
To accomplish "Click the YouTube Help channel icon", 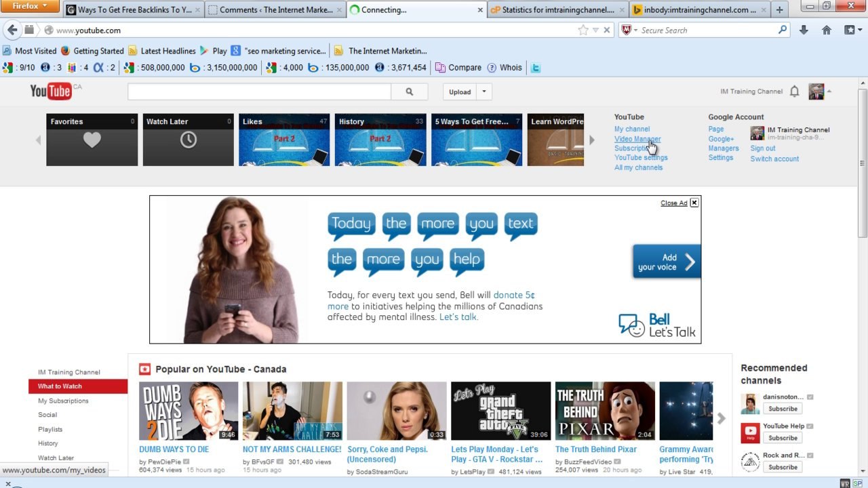I will [x=750, y=432].
